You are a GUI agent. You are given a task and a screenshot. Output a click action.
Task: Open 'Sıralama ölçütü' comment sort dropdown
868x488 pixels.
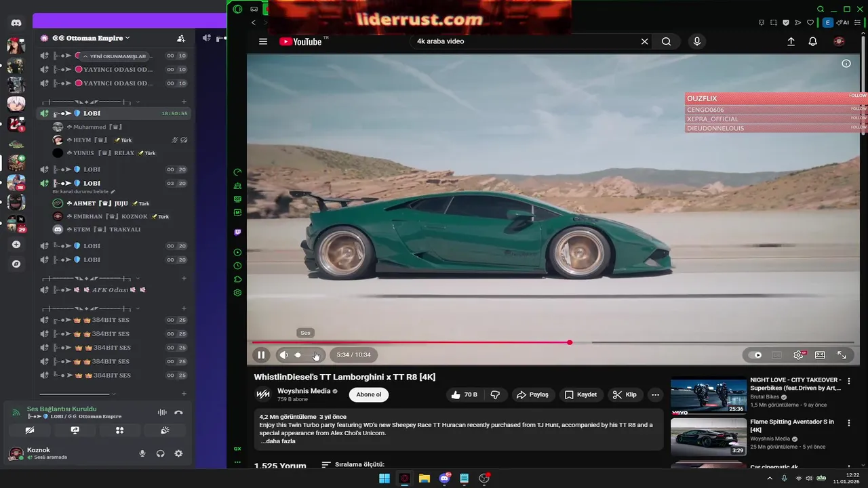tap(353, 465)
